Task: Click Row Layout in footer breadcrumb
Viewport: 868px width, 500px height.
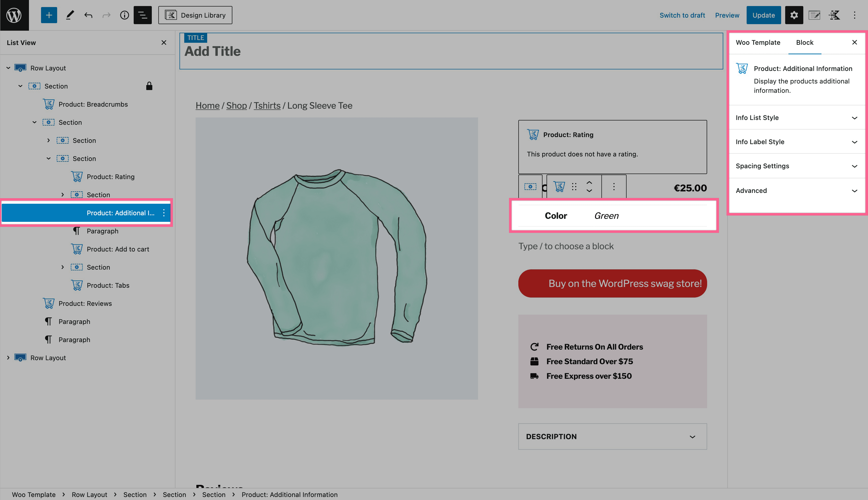Action: coord(89,494)
